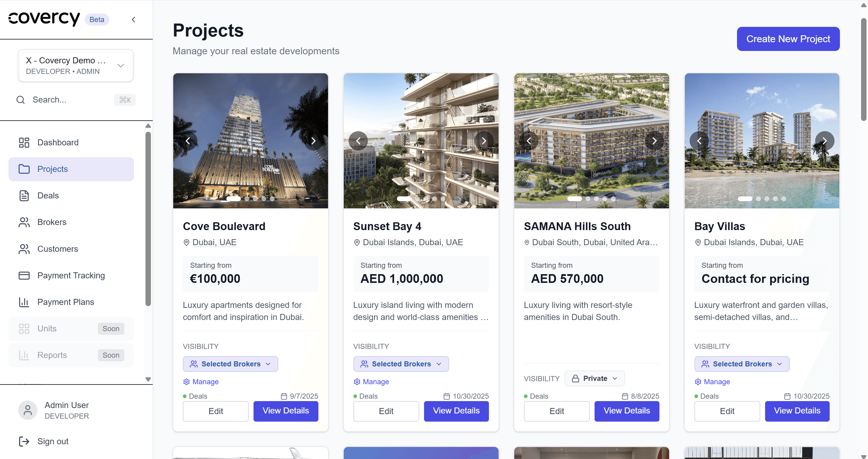Change SAMANA Hills South Private visibility setting
The width and height of the screenshot is (868, 459).
point(594,378)
